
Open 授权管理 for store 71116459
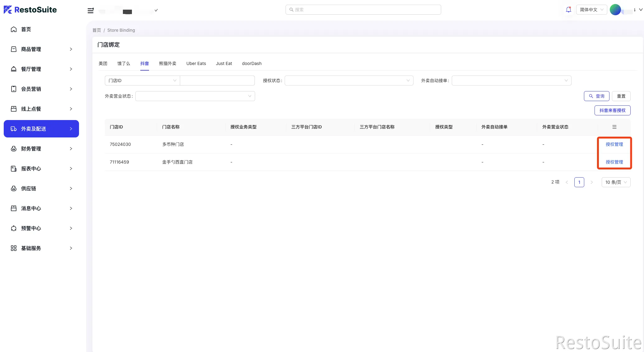tap(614, 162)
